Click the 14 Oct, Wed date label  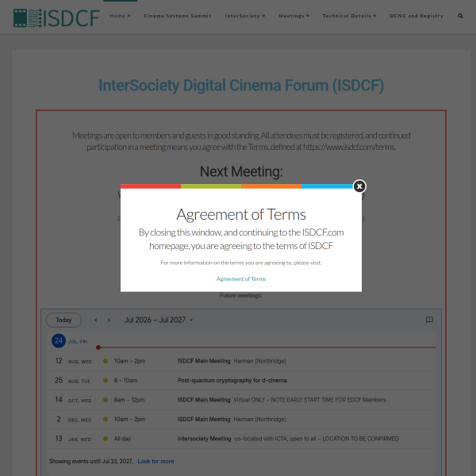click(73, 400)
